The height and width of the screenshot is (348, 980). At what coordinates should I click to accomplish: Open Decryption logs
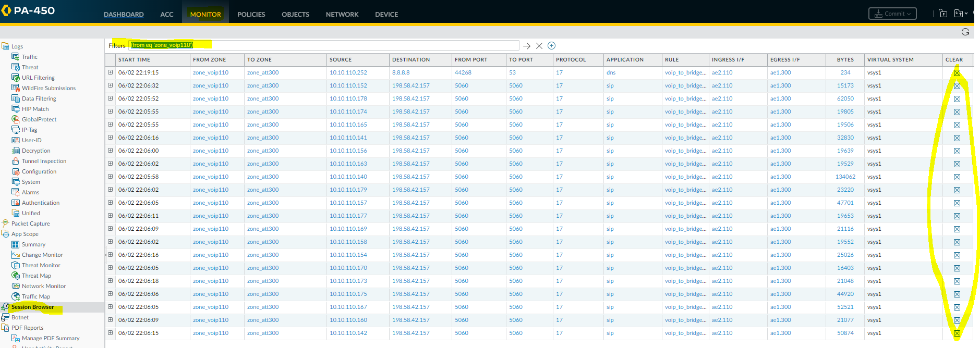pyautogui.click(x=36, y=151)
